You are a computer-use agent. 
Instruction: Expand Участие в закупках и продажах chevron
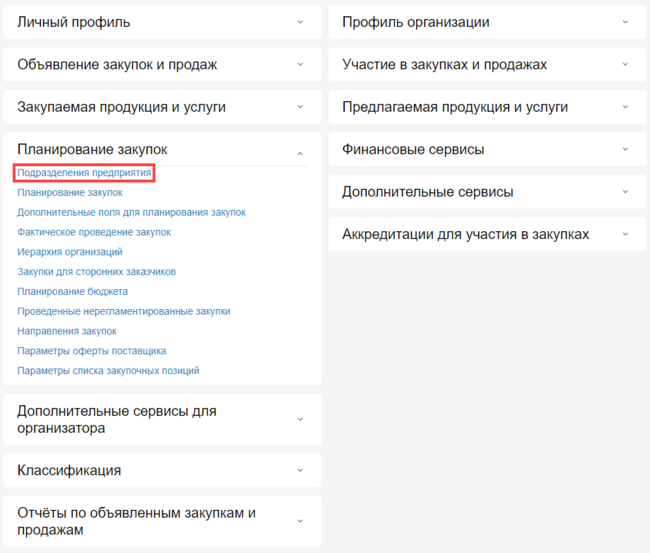click(625, 64)
